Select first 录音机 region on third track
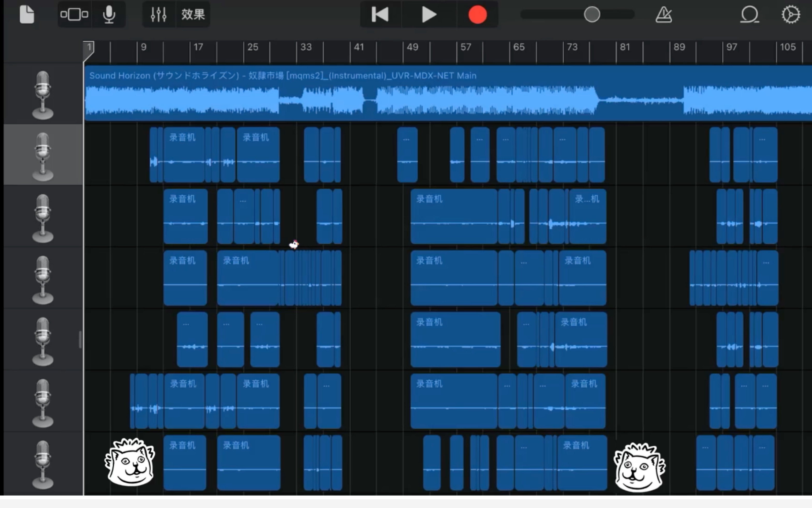Image resolution: width=812 pixels, height=508 pixels. [x=186, y=216]
